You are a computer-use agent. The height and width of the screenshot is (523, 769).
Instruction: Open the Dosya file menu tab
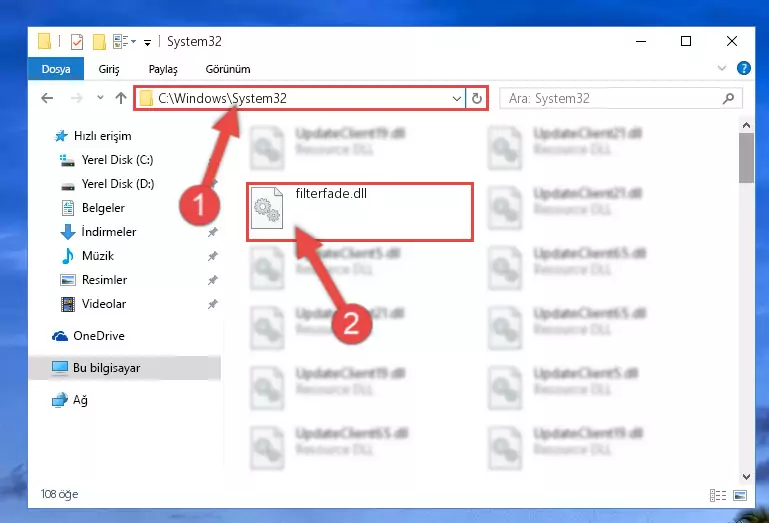(x=56, y=69)
